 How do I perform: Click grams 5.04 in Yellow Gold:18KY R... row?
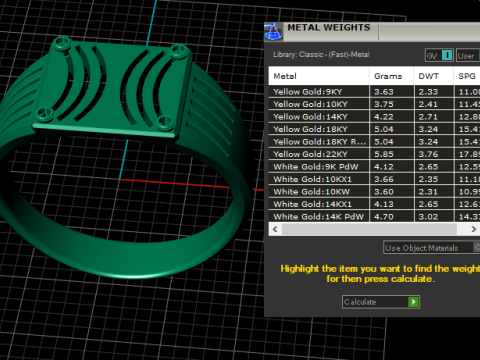click(x=384, y=142)
